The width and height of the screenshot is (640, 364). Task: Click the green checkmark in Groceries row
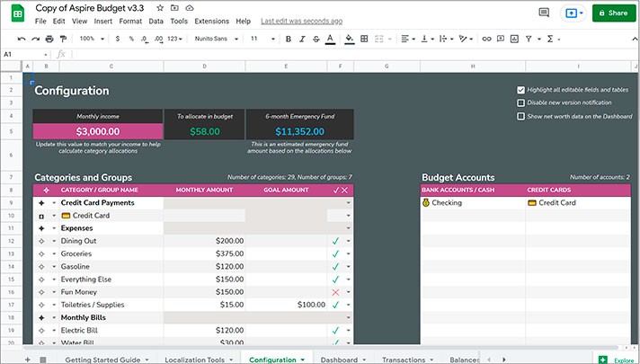(335, 253)
